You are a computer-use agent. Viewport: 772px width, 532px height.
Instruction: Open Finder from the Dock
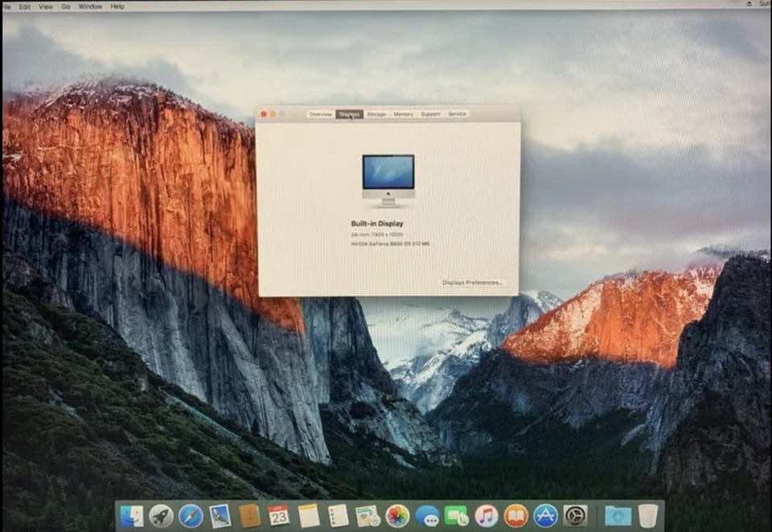130,517
